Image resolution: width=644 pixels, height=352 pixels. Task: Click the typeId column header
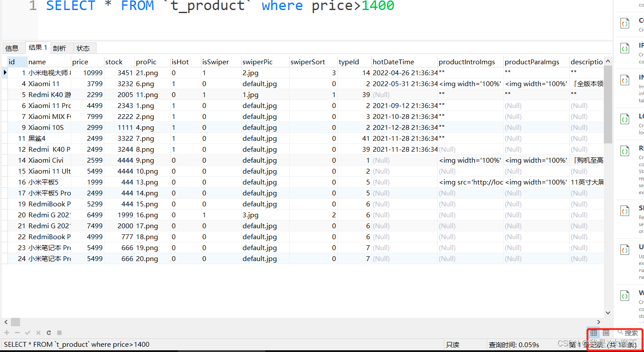[x=354, y=62]
